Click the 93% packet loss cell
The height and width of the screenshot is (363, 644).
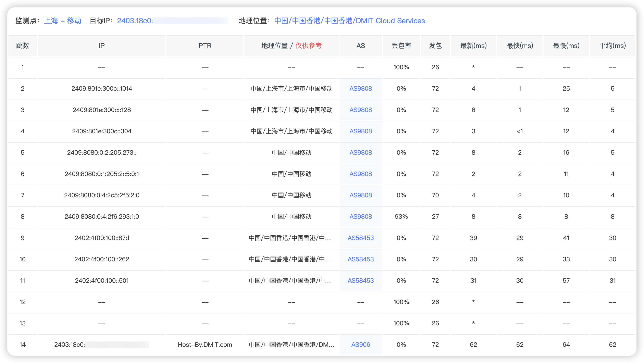[401, 216]
